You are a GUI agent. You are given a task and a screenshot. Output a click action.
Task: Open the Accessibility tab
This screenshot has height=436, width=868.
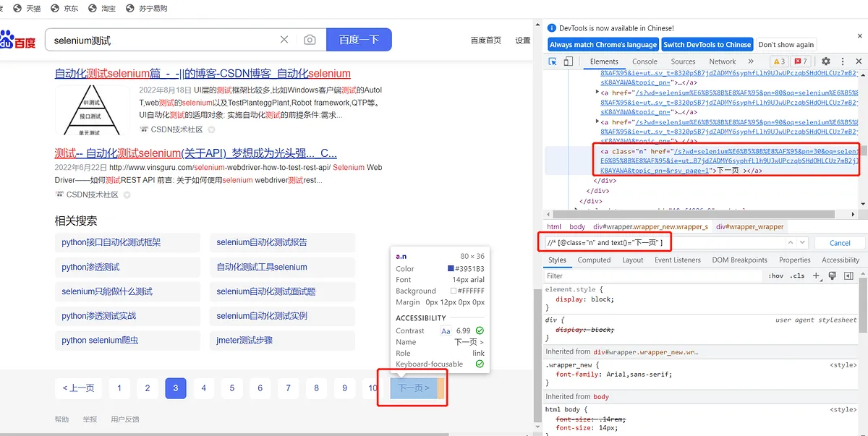pos(841,260)
